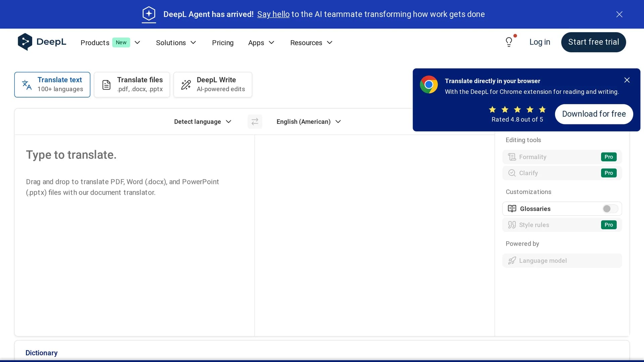Click the Formality icon
The width and height of the screenshot is (644, 362).
click(512, 157)
